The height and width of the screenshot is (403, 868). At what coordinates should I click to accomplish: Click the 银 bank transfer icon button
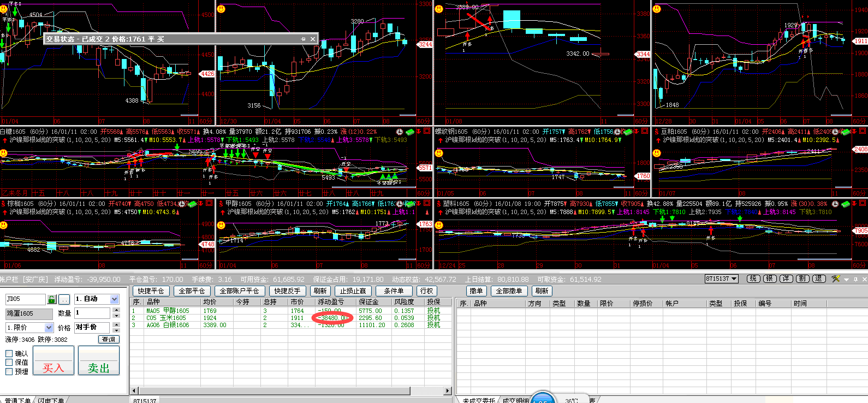click(x=770, y=278)
